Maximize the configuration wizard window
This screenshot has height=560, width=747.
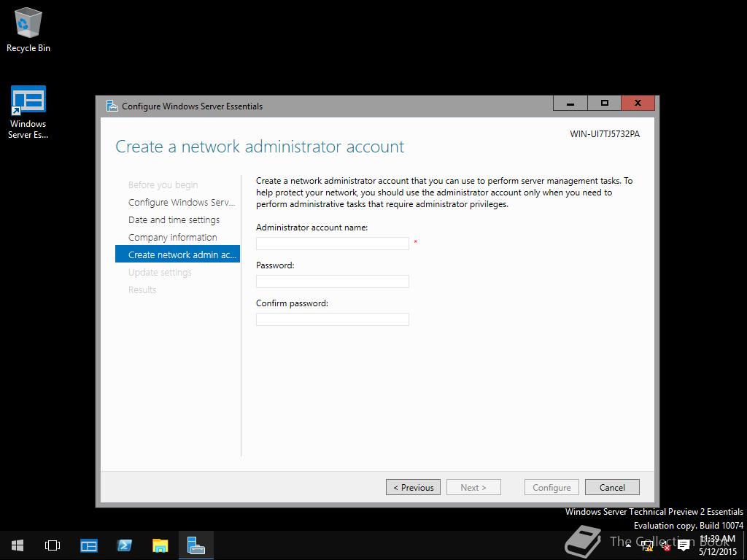(604, 104)
